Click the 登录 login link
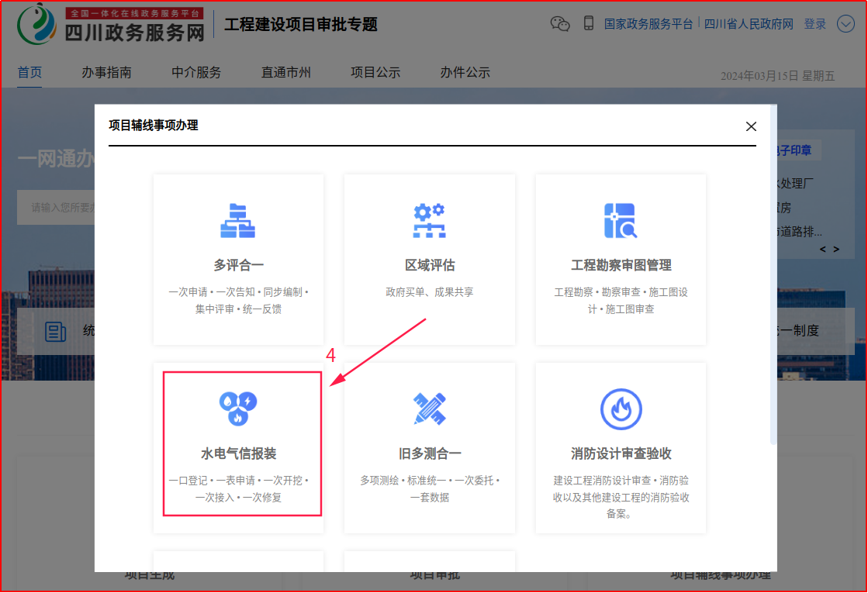868x593 pixels. coord(814,24)
